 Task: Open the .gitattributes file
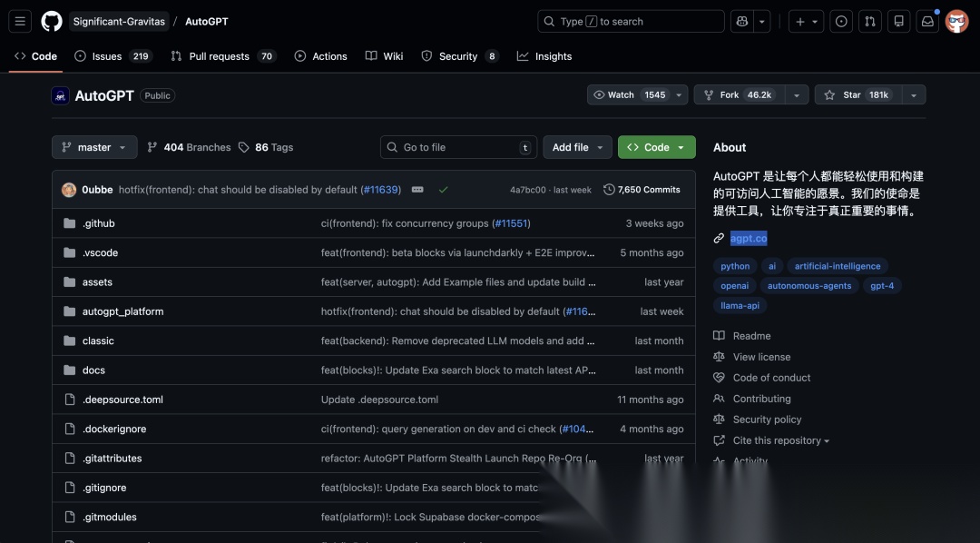click(112, 459)
